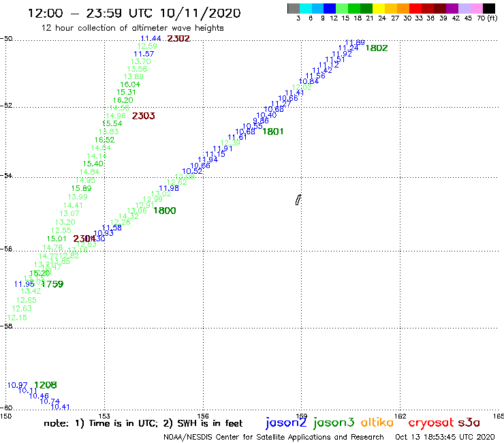
Task: Select the lavender legend swatch
Action: coord(464,8)
